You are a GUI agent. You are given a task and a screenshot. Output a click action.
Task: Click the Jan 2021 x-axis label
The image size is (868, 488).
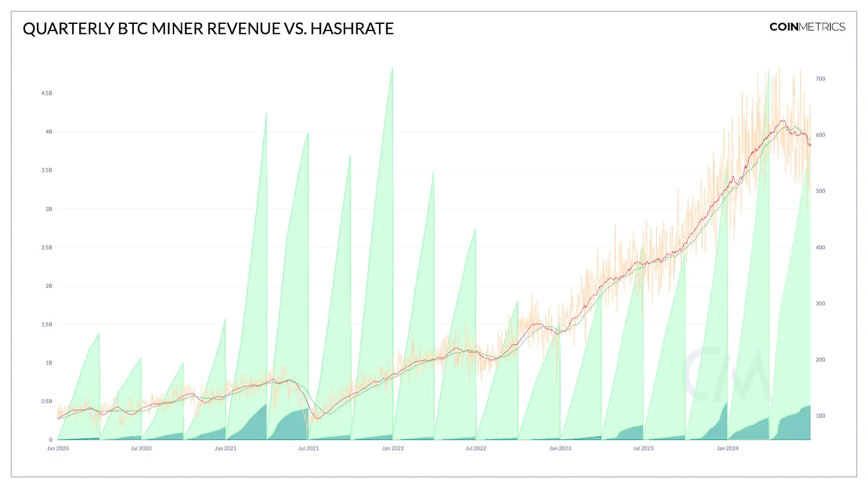coord(225,447)
